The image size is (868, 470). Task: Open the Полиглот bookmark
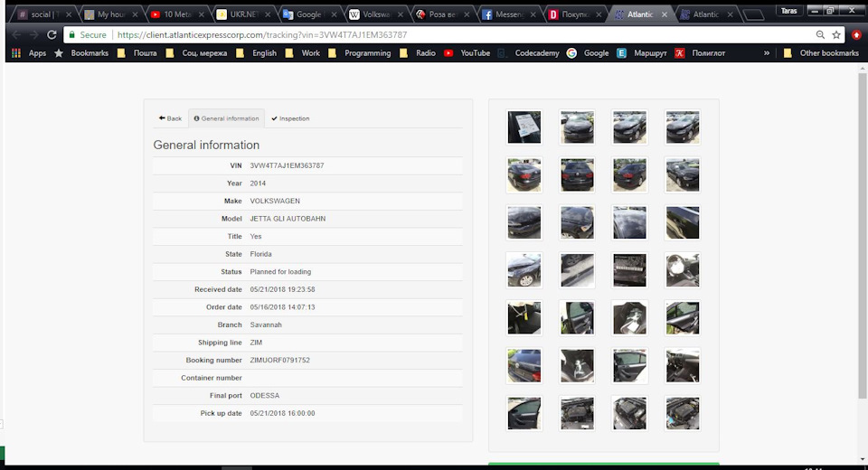tap(700, 53)
